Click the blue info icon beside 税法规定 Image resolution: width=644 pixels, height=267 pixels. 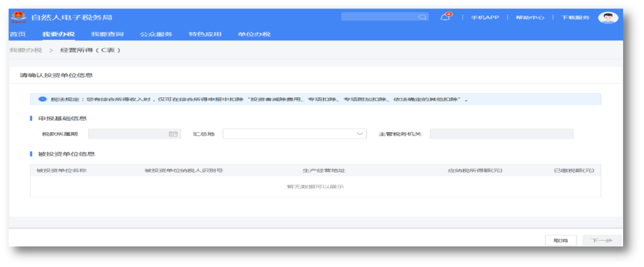pos(43,99)
